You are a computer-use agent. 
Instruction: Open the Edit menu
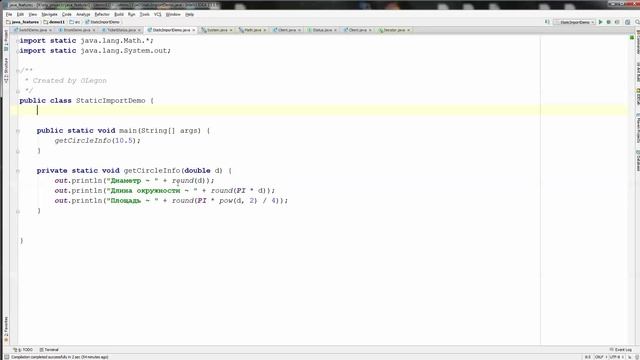tap(20, 14)
